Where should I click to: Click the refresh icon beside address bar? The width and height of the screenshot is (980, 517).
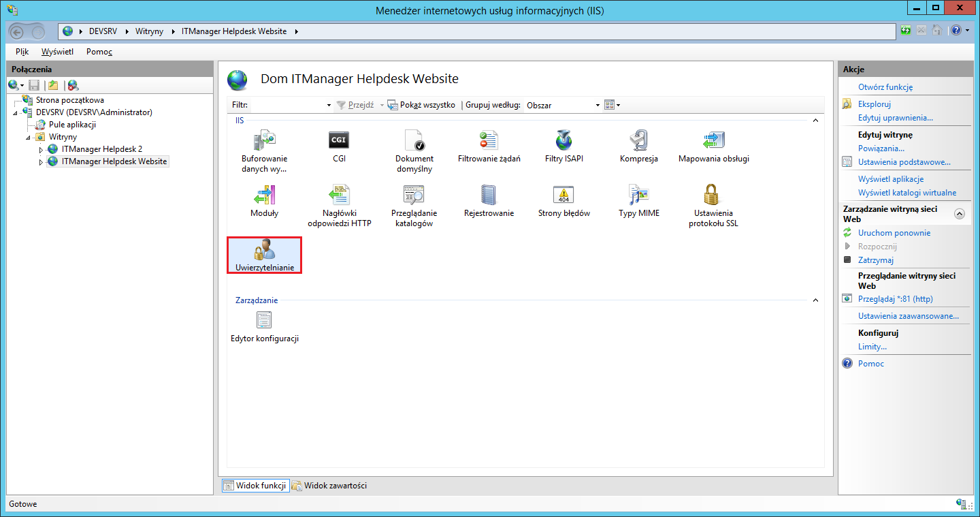click(x=905, y=31)
